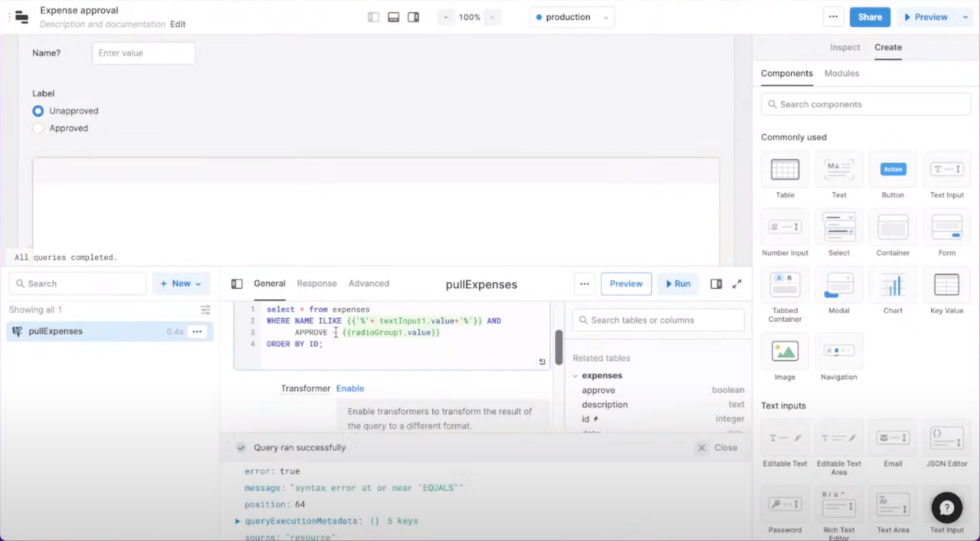Expand the query editor to fullscreen

[737, 284]
